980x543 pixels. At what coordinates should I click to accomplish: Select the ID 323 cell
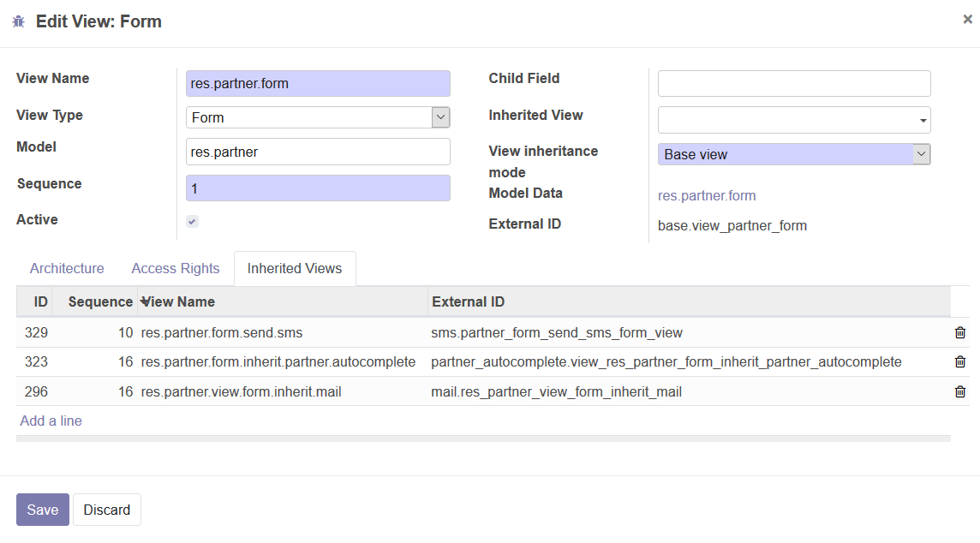(x=36, y=361)
